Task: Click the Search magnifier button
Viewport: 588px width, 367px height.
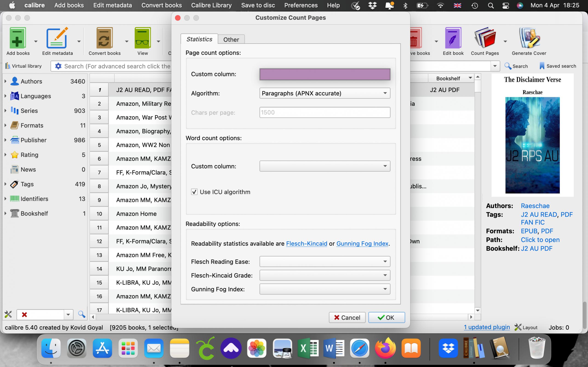Action: [516, 66]
